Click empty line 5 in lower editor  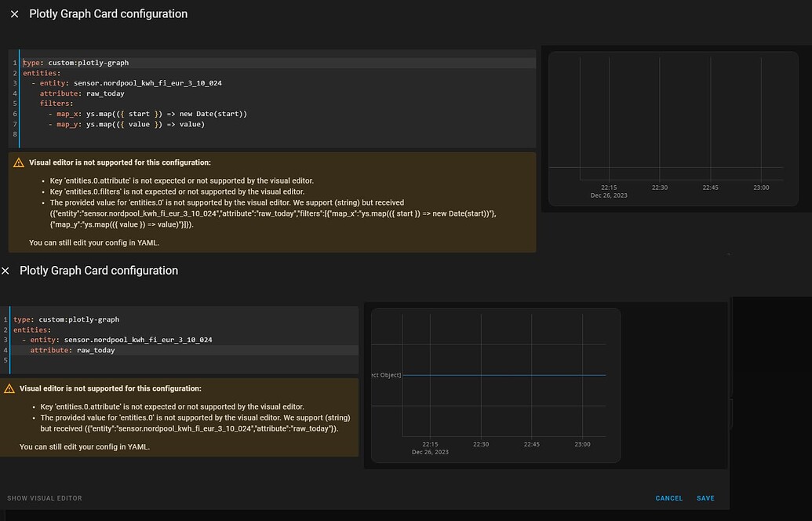184,360
